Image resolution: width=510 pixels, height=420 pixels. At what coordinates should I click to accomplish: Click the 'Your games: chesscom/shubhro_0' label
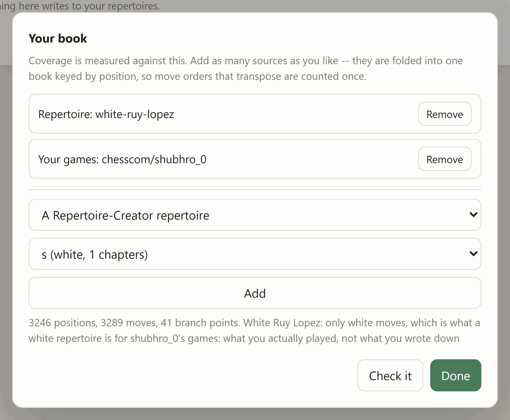tap(122, 159)
